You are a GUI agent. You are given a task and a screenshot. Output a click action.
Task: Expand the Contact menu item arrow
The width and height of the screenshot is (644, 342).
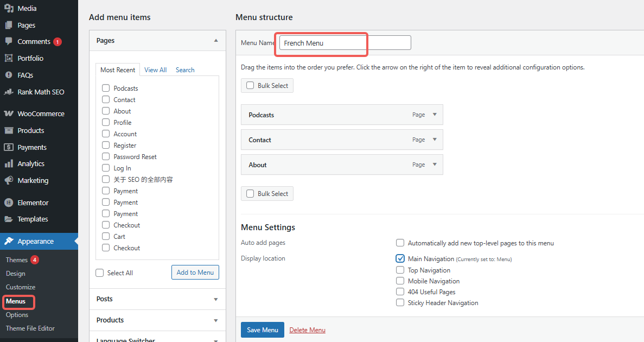(435, 140)
